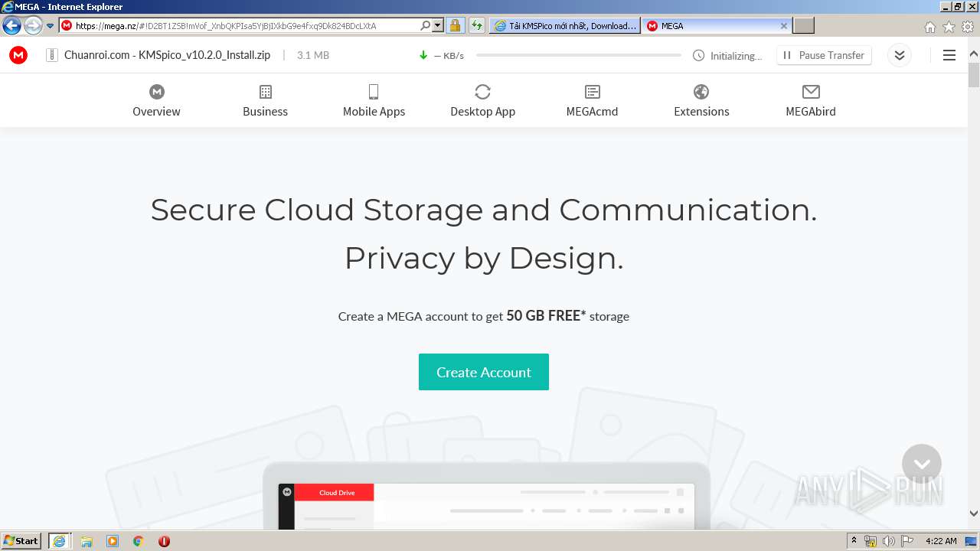The height and width of the screenshot is (551, 980).
Task: Open the MEGA hamburger menu
Action: point(949,55)
